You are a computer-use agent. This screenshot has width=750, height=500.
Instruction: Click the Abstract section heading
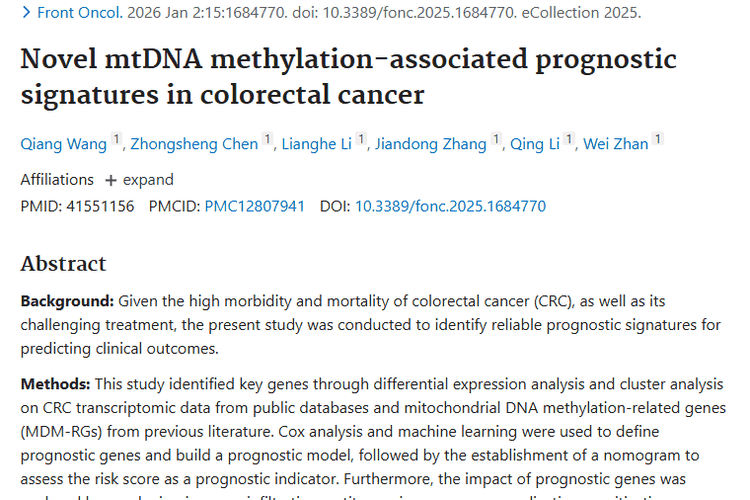point(63,264)
